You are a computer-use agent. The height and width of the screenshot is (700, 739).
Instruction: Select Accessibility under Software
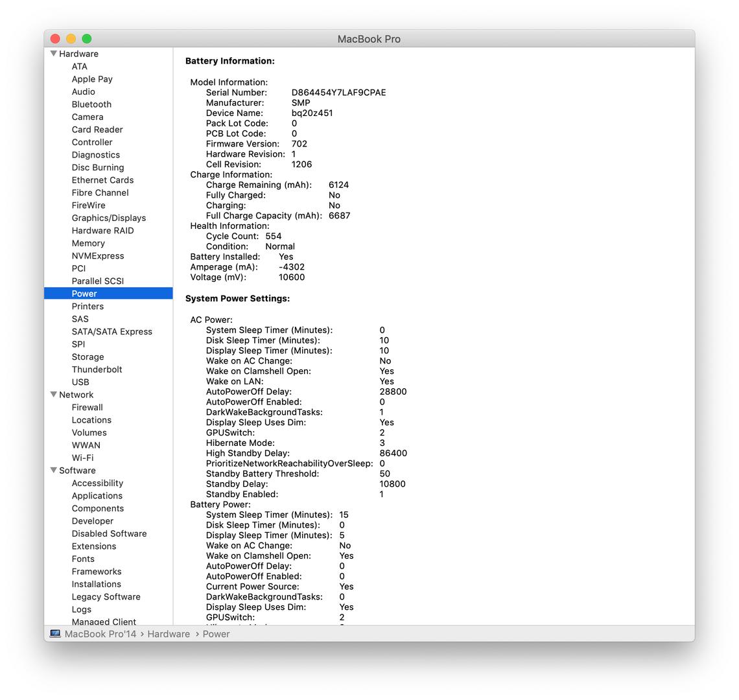[x=97, y=483]
